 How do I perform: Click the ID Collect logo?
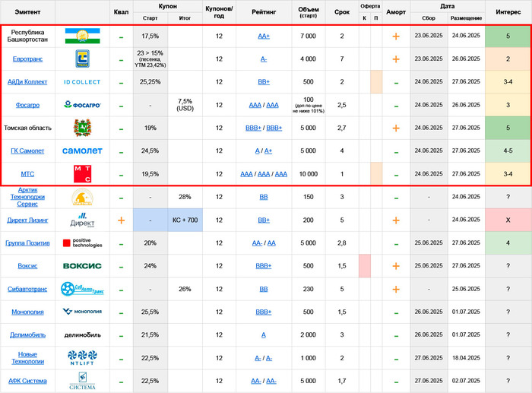(x=82, y=82)
